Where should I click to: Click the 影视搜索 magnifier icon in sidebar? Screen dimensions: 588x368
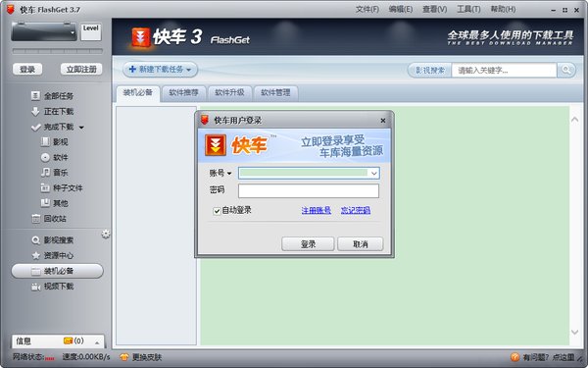[x=36, y=240]
